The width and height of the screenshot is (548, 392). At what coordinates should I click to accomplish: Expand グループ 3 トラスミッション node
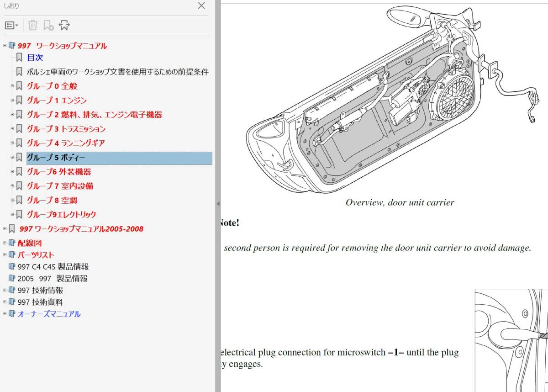(x=12, y=129)
